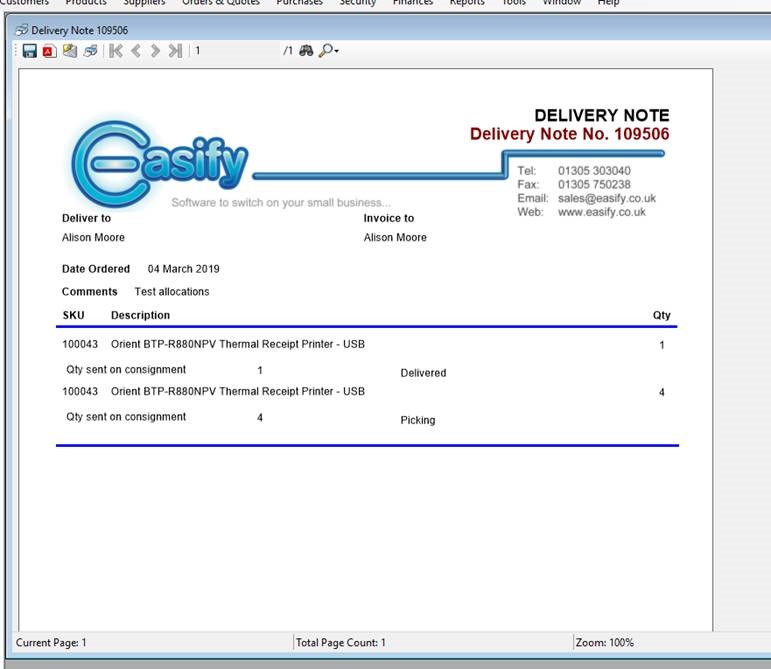The width and height of the screenshot is (771, 669).
Task: Open the binoculars find tool
Action: click(x=306, y=51)
